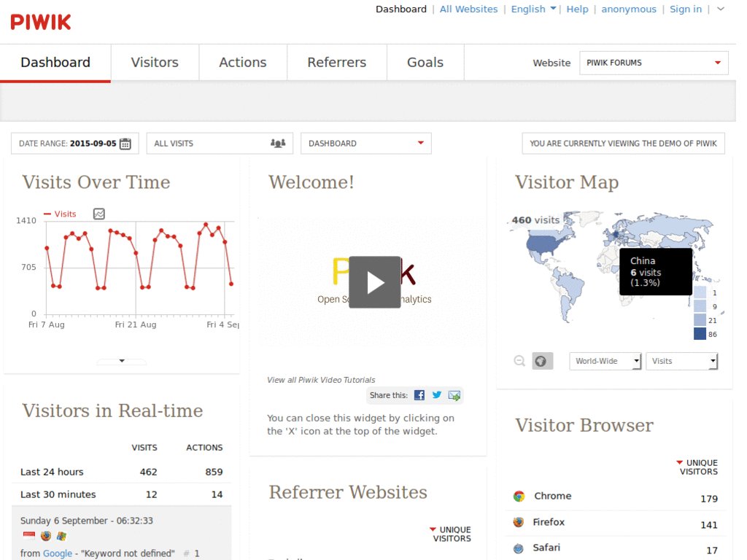
Task: Open the Visits metric dropdown on map
Action: tap(681, 361)
